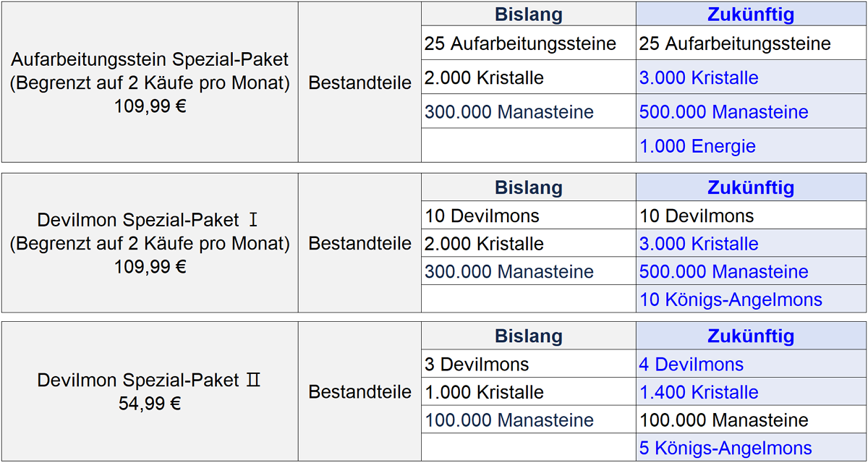Click the "1.000 Kristalle" cell
Screen dimensions: 868x463
(x=484, y=392)
